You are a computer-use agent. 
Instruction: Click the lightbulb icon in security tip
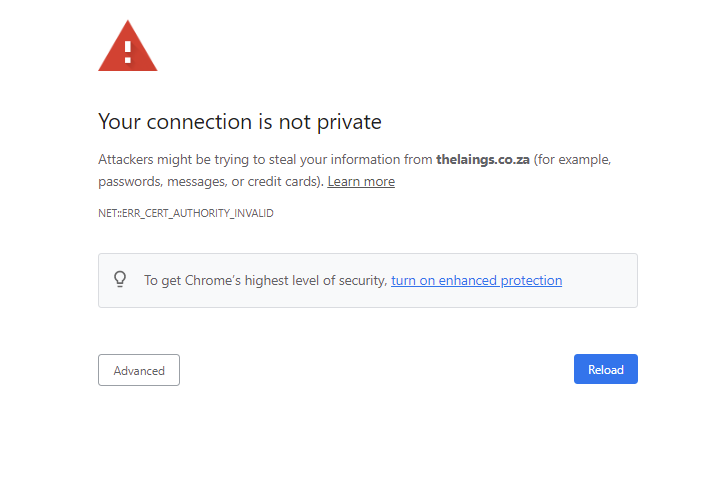(120, 279)
